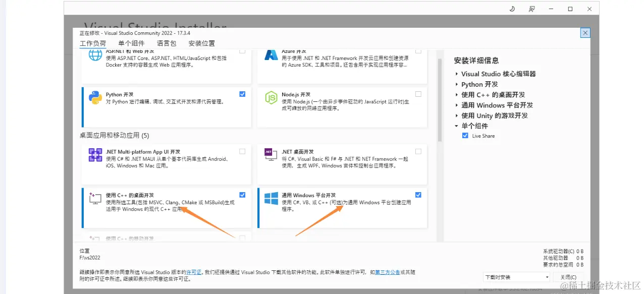
Task: Check the Node.js 开发 workload checkbox
Action: tap(418, 94)
